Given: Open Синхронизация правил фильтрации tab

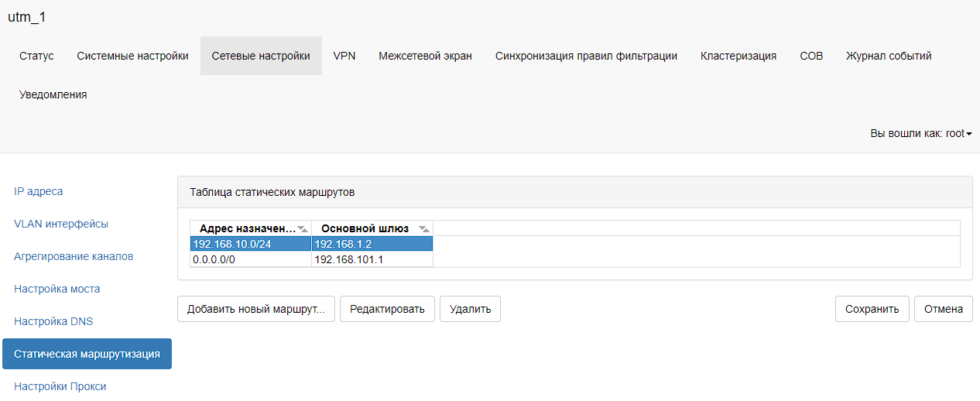Looking at the screenshot, I should (x=586, y=56).
